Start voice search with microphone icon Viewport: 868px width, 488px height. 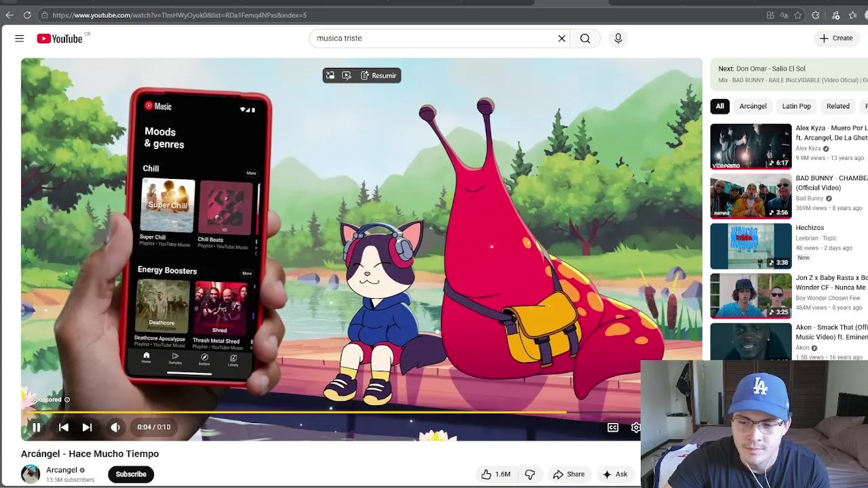pyautogui.click(x=618, y=39)
